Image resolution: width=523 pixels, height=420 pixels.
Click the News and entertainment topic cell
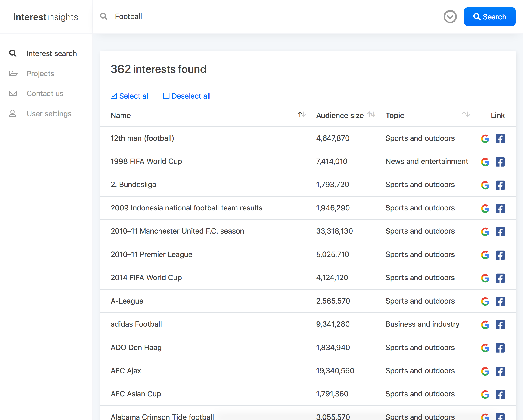(427, 162)
